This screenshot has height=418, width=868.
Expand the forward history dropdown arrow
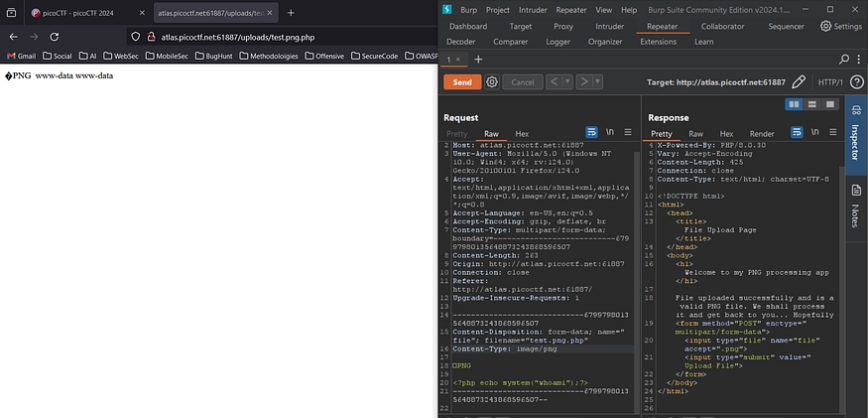tap(597, 81)
